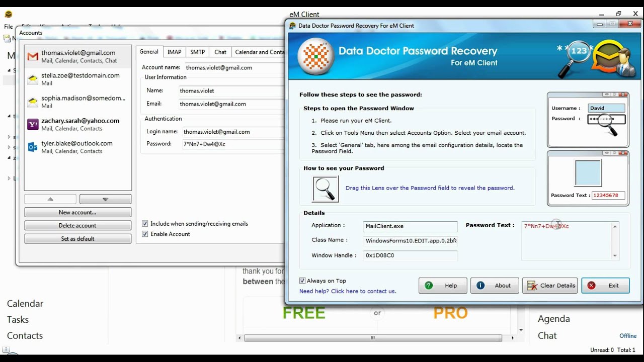
Task: Click the red X Exit icon
Action: (x=591, y=286)
